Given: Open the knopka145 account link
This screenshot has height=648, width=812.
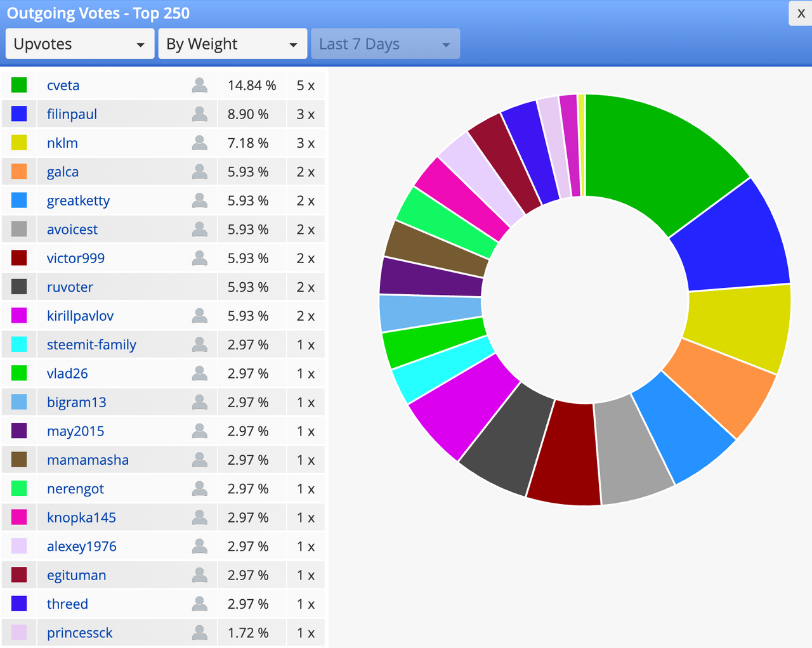Looking at the screenshot, I should tap(81, 518).
